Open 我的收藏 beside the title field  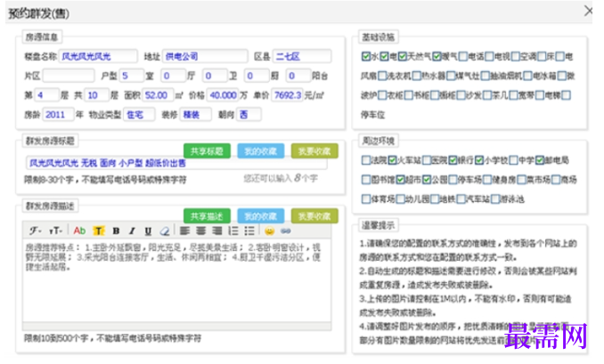(x=261, y=150)
